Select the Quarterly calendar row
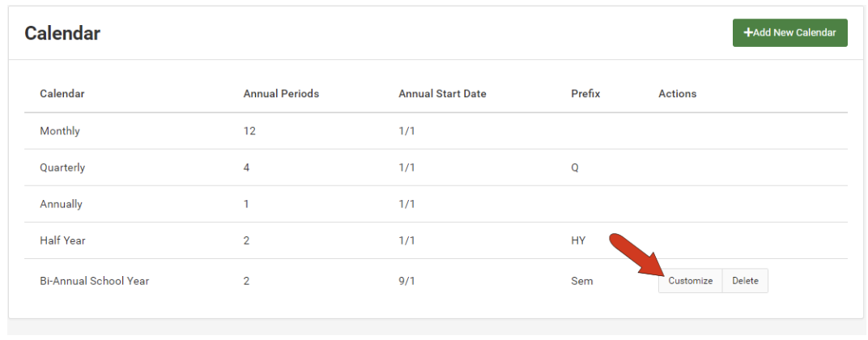Viewport: 868px width, 340px height. (x=62, y=168)
